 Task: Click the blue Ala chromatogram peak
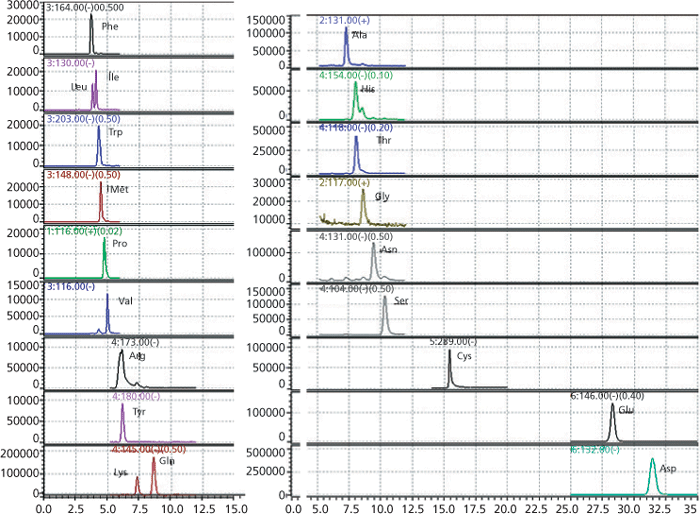346,46
